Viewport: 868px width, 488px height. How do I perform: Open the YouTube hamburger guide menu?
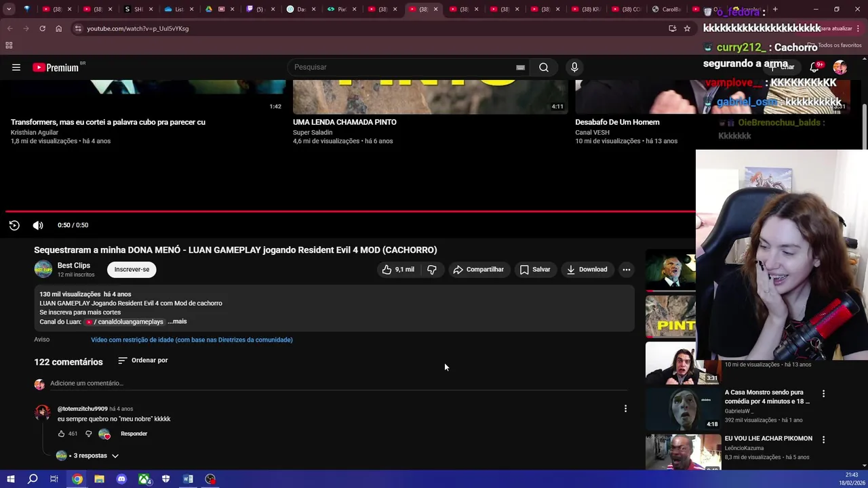pyautogui.click(x=16, y=67)
